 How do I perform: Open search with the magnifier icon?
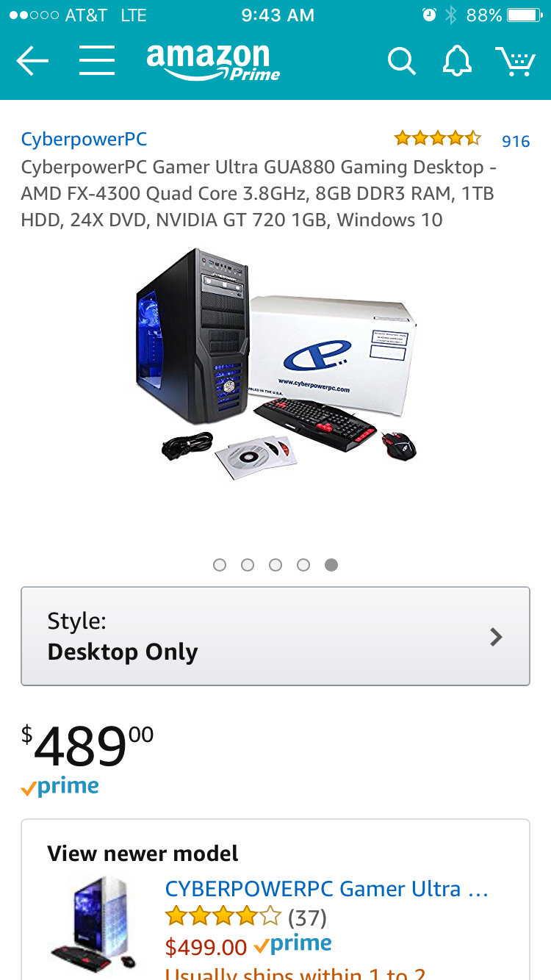click(402, 62)
